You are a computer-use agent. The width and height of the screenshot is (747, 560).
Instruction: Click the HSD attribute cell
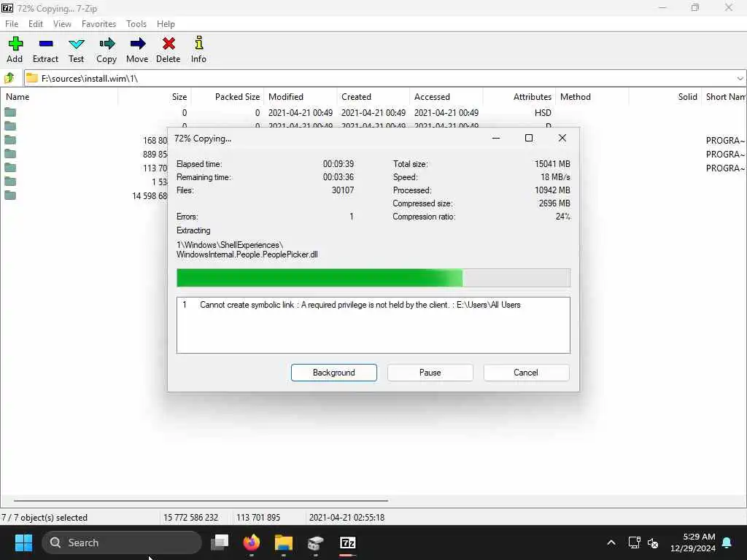543,112
